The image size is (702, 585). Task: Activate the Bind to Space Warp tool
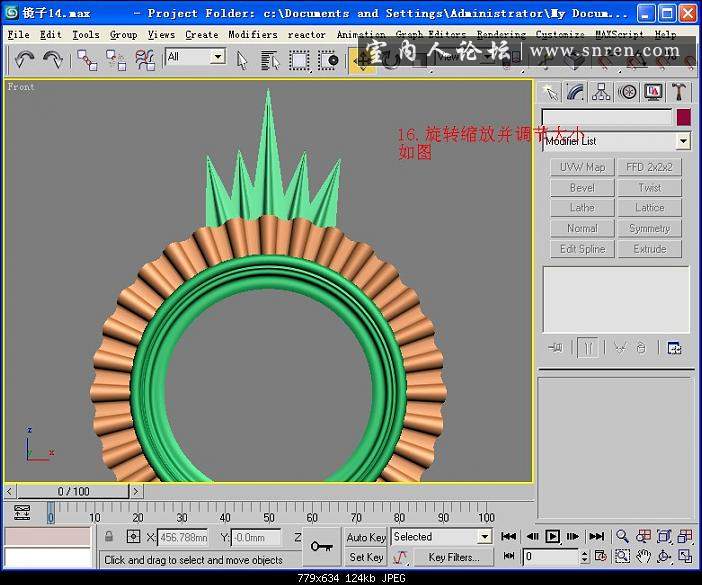point(145,60)
